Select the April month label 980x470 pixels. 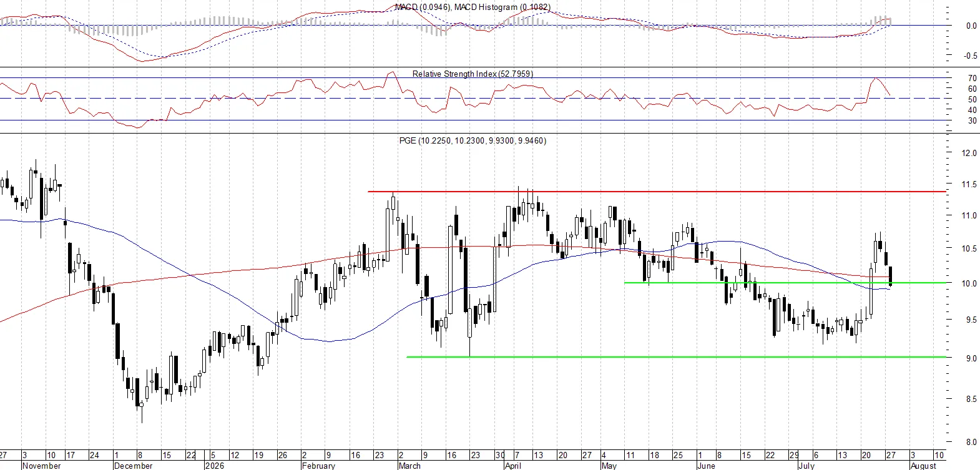(x=512, y=466)
